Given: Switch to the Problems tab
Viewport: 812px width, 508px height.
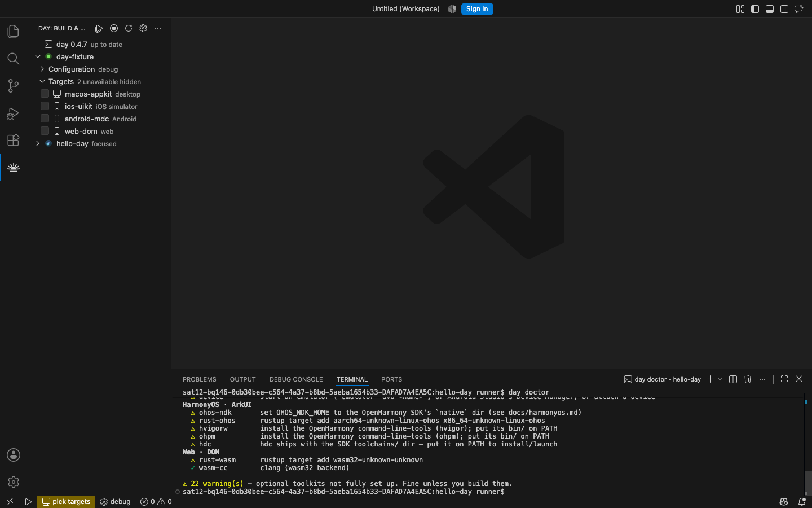Looking at the screenshot, I should [200, 379].
